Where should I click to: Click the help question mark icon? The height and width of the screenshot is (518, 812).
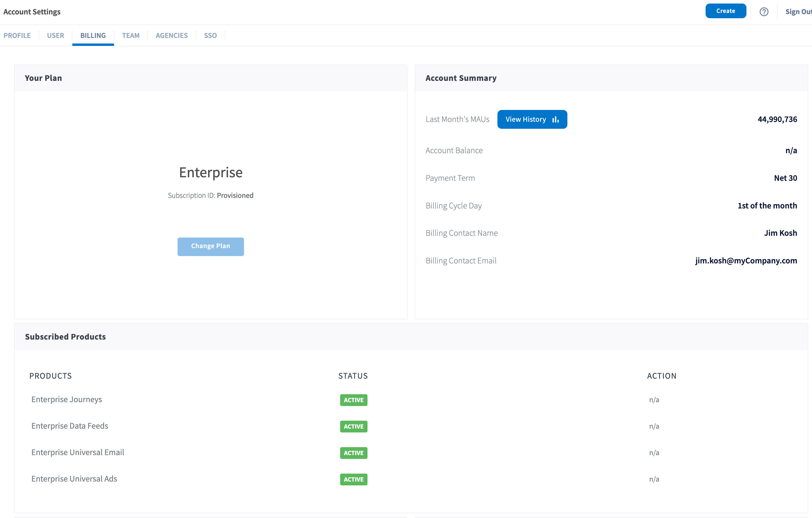coord(764,12)
